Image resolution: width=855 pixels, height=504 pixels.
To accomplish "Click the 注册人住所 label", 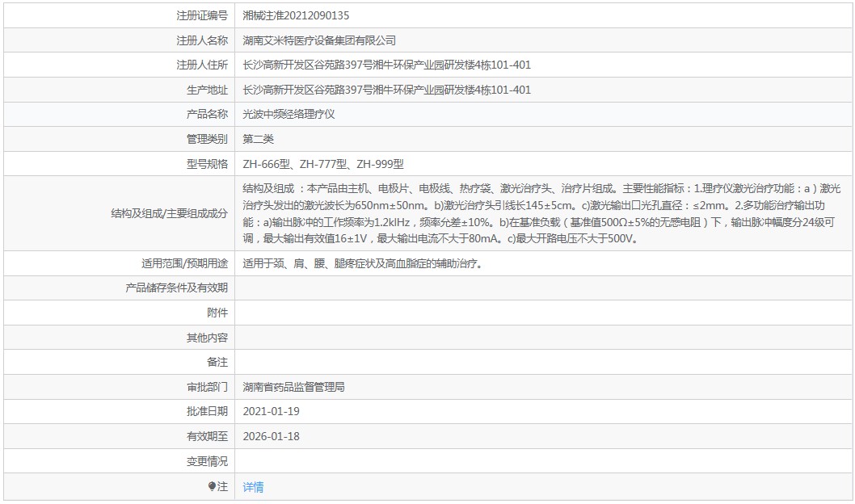I will [202, 65].
